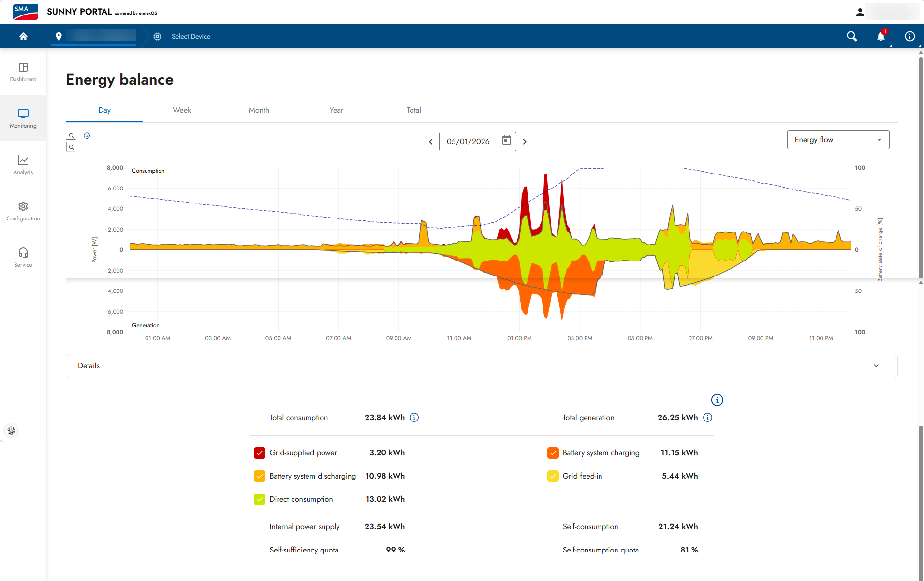Screen dimensions: 924x581
Task: Switch to the Week tab
Action: pos(182,110)
